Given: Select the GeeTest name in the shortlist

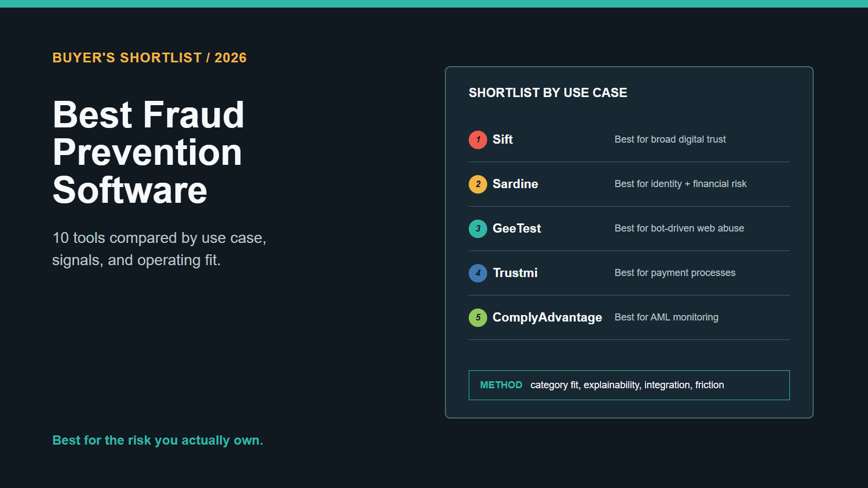Looking at the screenshot, I should click(516, 228).
